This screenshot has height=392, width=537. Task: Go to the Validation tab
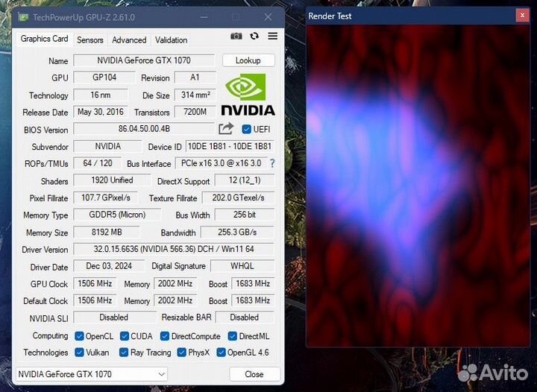(171, 40)
